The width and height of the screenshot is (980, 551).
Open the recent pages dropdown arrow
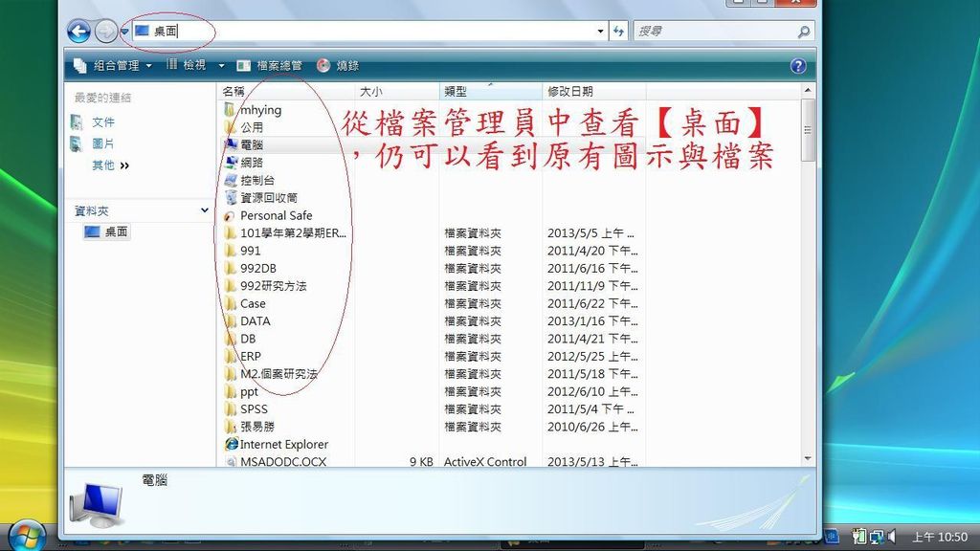click(x=123, y=32)
